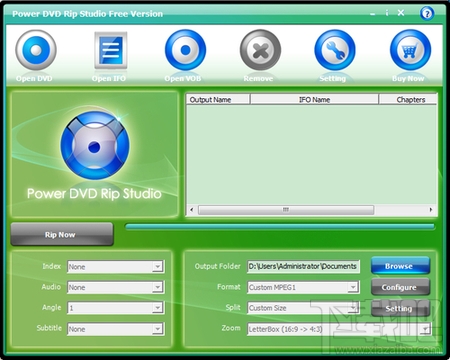Viewport: 450px width, 360px height.
Task: Expand the Angle dropdown
Action: pos(157,308)
